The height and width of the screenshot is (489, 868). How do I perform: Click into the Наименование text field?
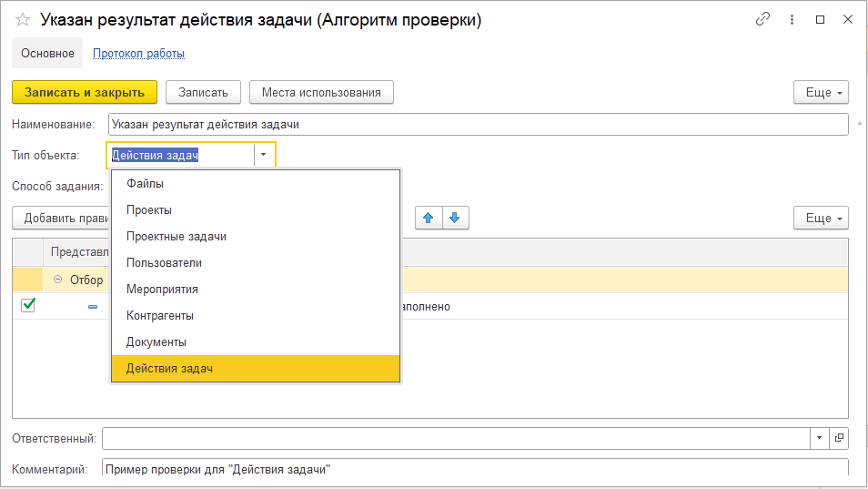[x=477, y=125]
